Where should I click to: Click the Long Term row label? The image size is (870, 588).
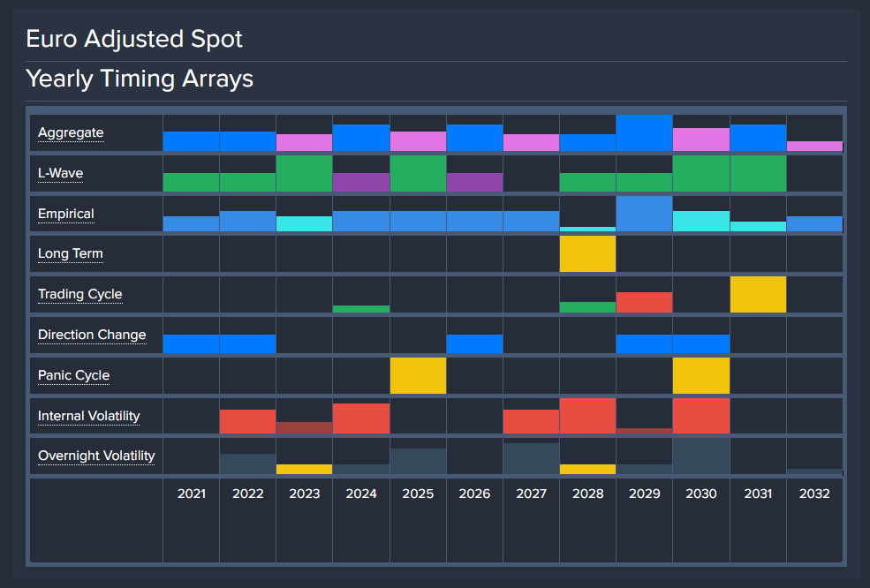coord(70,254)
